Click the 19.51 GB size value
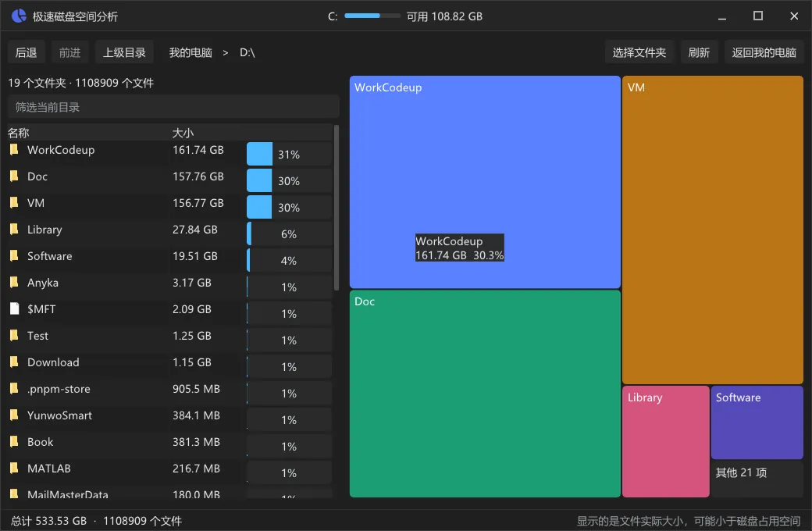Viewport: 812px width, 531px height. tap(194, 256)
